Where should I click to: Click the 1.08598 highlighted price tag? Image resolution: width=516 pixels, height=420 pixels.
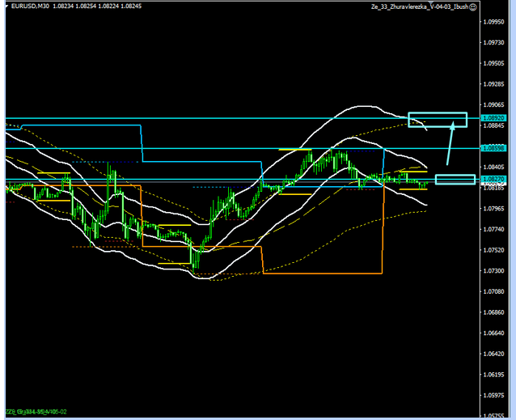pyautogui.click(x=493, y=148)
